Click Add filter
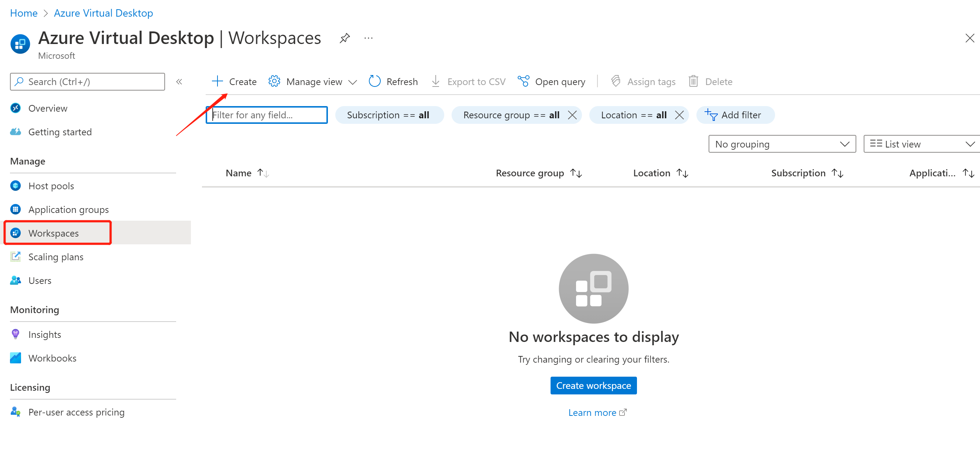 pos(735,115)
